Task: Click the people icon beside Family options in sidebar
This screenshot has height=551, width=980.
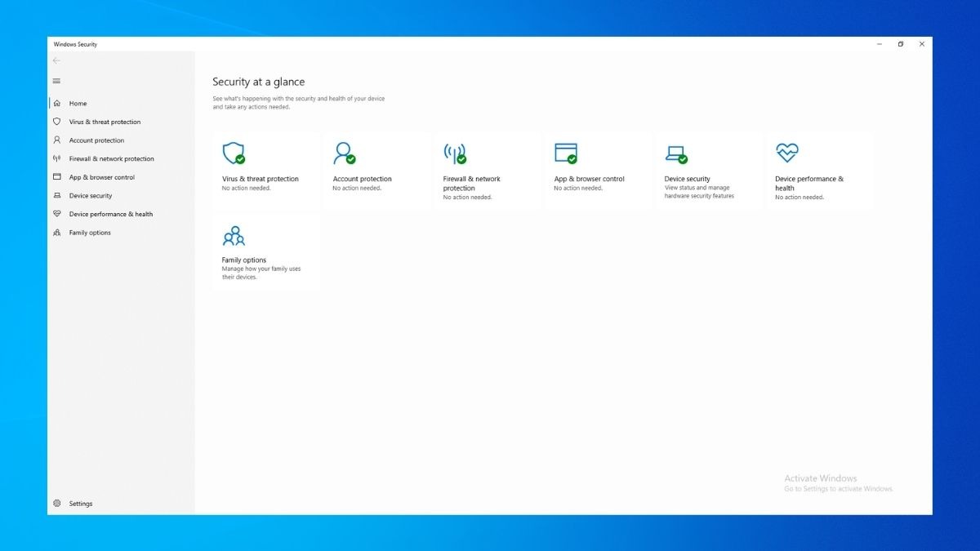Action: pyautogui.click(x=56, y=233)
